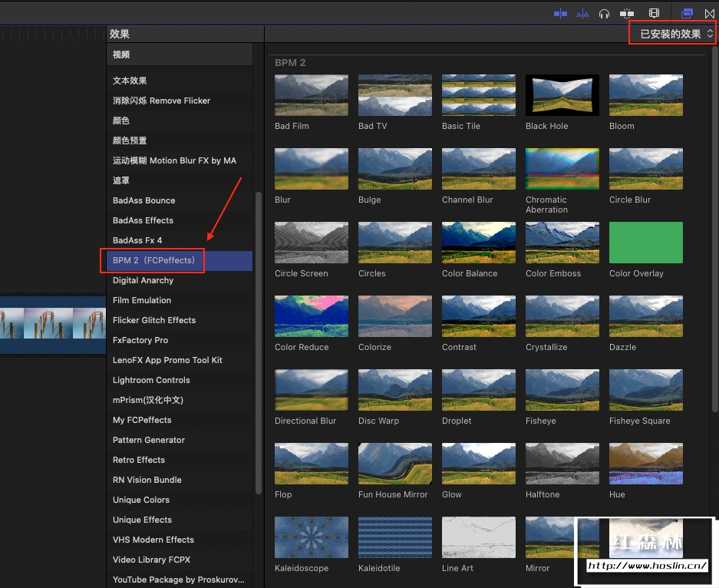
Task: Open the clip appearance filmstrip icon
Action: click(654, 13)
